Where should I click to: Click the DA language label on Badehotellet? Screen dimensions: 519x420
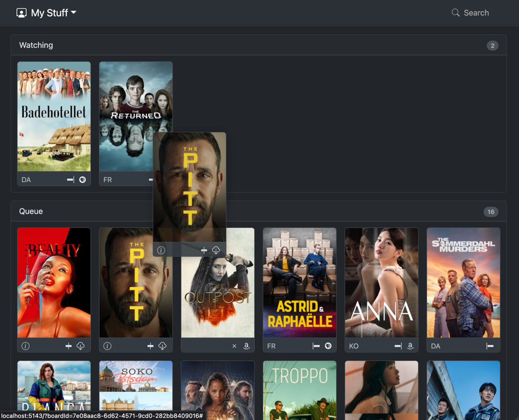tap(26, 180)
